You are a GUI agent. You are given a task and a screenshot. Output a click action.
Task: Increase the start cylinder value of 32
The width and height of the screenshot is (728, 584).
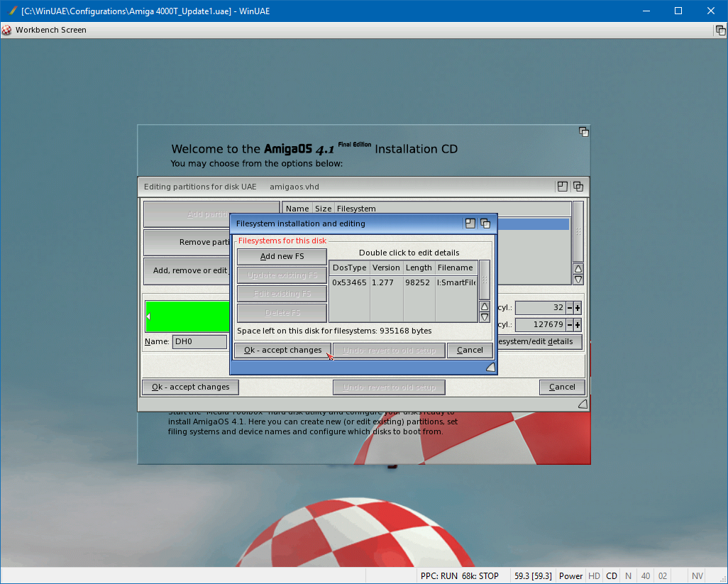tap(578, 308)
